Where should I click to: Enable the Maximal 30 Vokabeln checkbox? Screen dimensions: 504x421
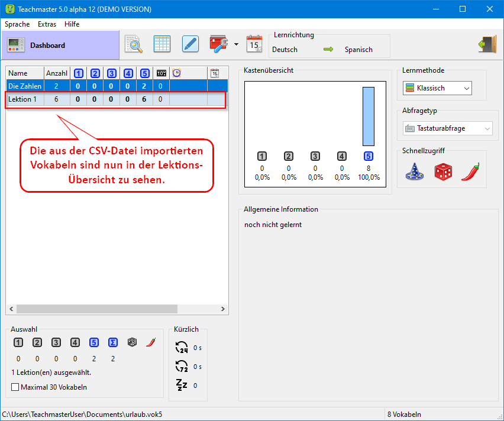15,387
